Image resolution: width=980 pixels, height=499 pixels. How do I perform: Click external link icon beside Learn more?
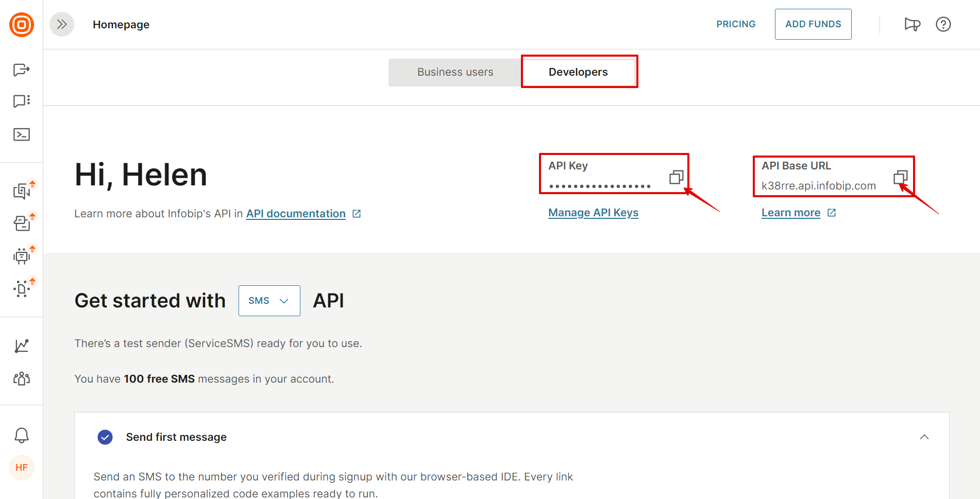coord(832,213)
